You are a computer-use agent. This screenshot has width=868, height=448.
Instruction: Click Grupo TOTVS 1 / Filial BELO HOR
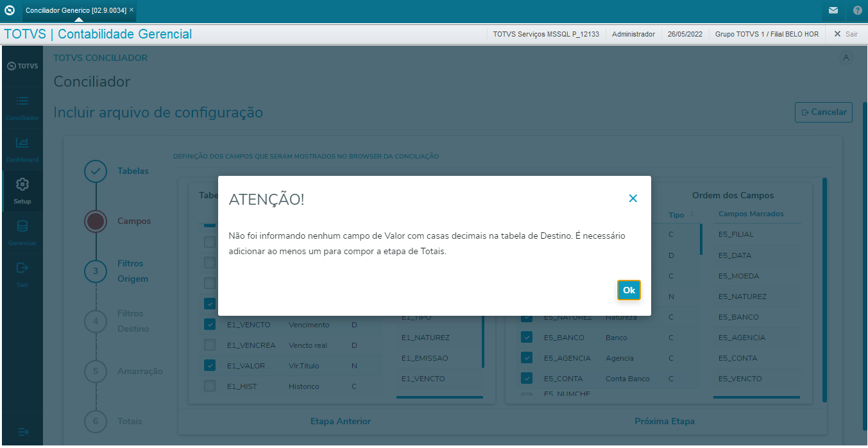767,34
